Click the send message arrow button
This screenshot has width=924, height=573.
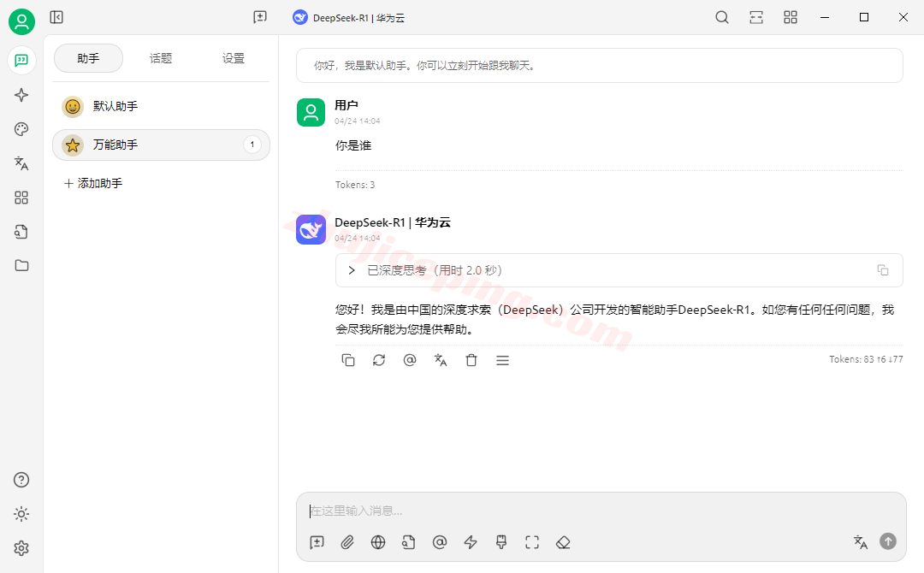[x=888, y=541]
